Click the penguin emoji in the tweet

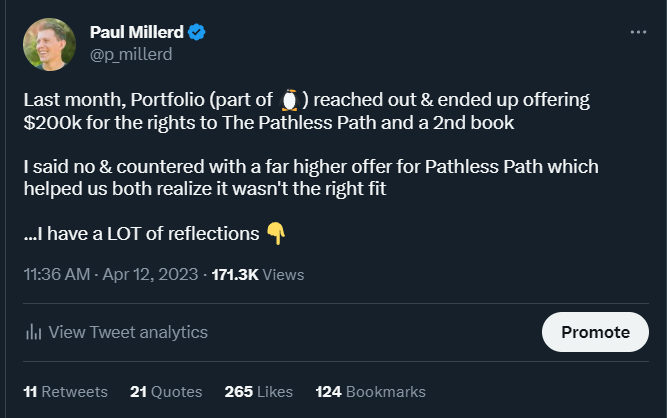[x=290, y=99]
